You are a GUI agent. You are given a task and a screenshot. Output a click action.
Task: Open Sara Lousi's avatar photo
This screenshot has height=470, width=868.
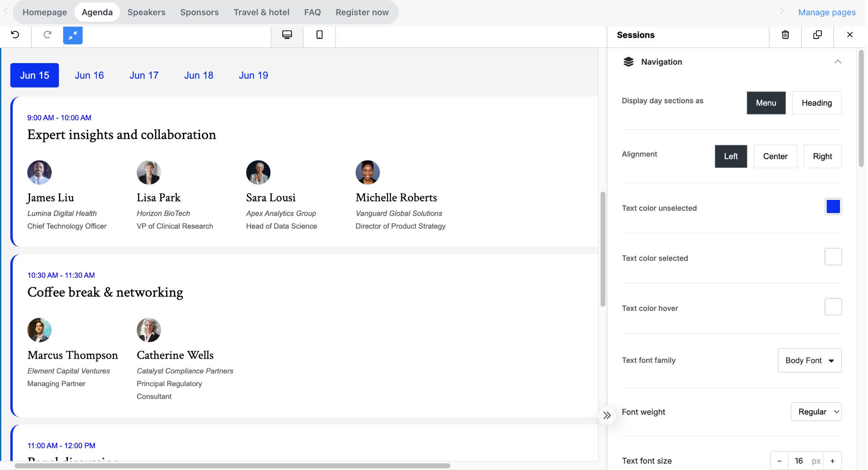tap(258, 172)
